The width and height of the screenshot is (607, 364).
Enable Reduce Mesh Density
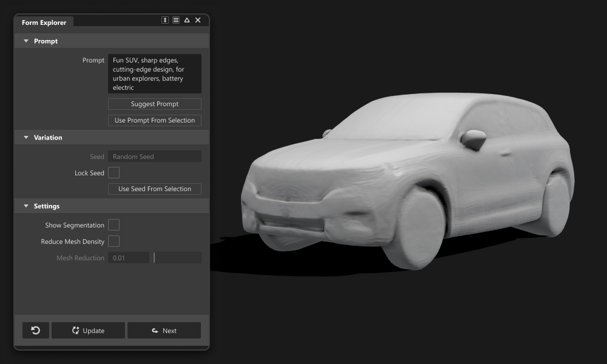(x=115, y=241)
